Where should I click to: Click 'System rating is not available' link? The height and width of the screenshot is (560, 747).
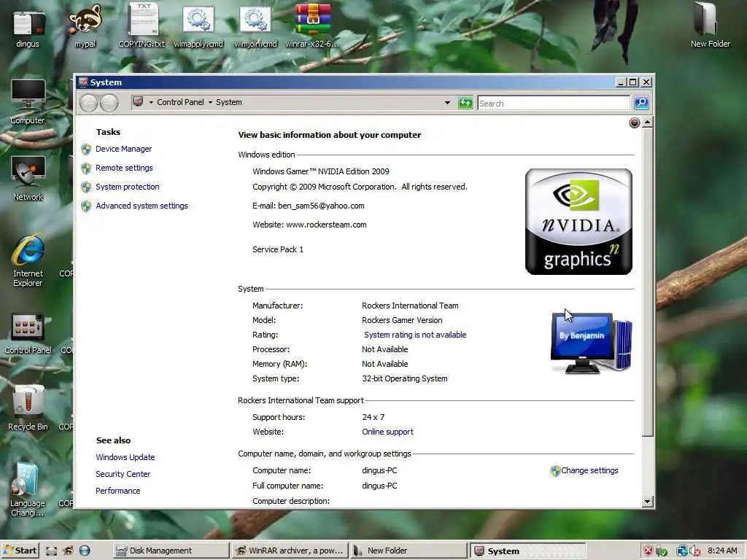415,335
